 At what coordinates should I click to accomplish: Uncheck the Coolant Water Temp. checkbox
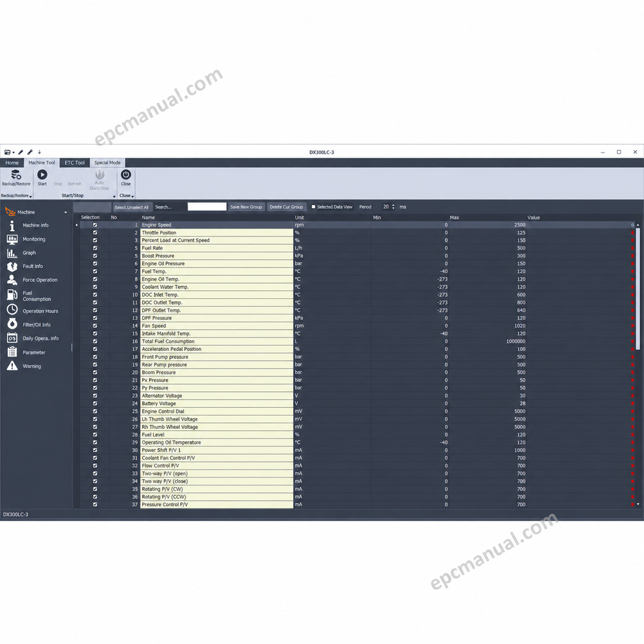click(95, 287)
